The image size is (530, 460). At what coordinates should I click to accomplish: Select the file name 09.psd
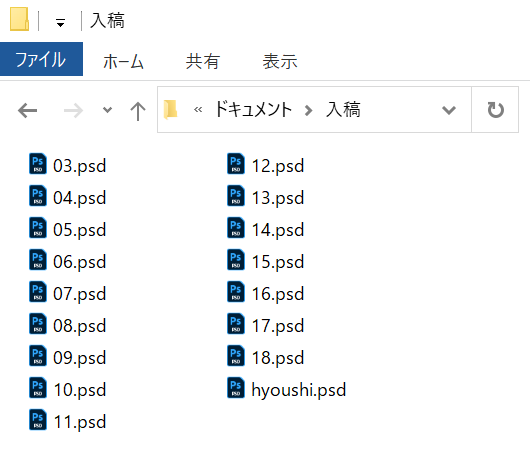pos(80,358)
